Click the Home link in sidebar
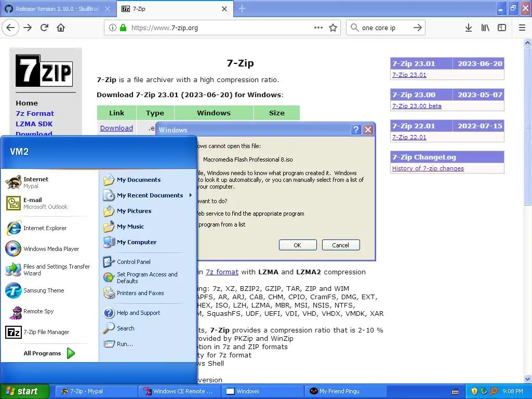The width and height of the screenshot is (532, 399). [x=26, y=103]
